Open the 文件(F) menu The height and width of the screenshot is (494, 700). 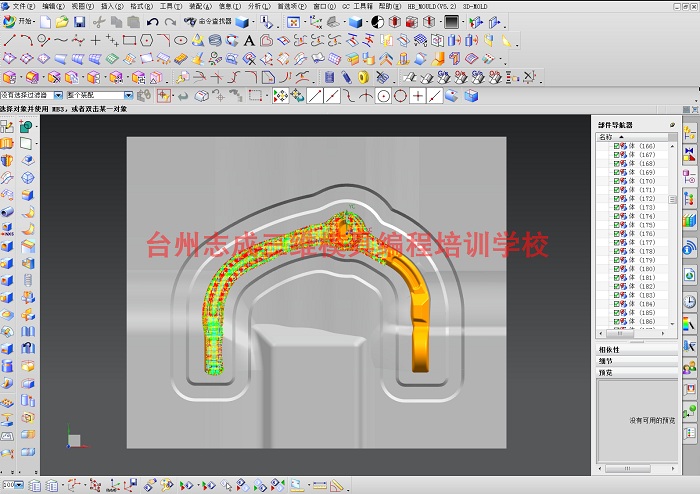[x=23, y=6]
